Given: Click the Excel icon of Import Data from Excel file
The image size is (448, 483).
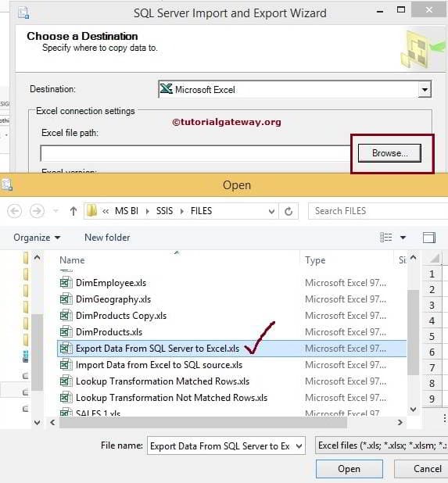Looking at the screenshot, I should [66, 365].
